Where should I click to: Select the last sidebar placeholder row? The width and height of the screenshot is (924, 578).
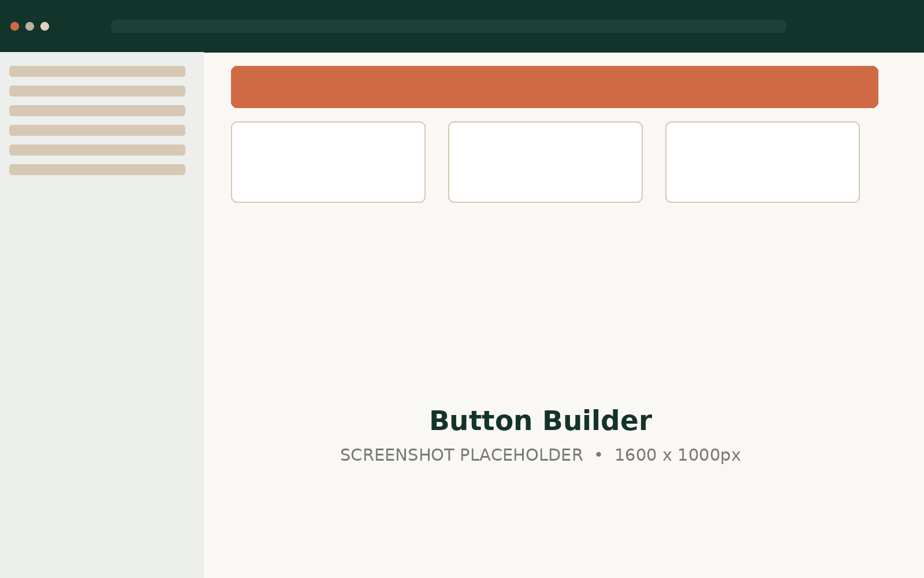coord(97,169)
